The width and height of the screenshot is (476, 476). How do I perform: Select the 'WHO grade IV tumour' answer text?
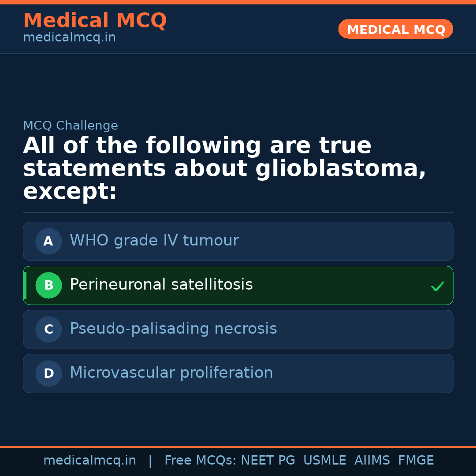tap(154, 241)
